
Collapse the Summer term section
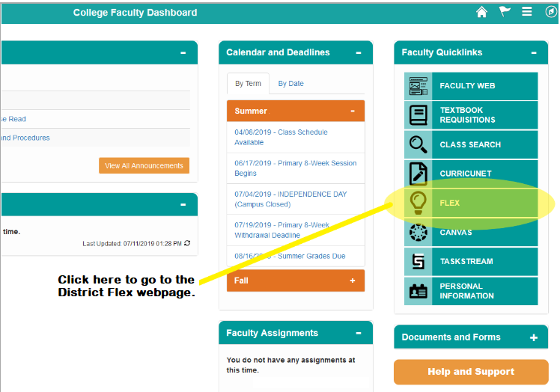pyautogui.click(x=353, y=111)
